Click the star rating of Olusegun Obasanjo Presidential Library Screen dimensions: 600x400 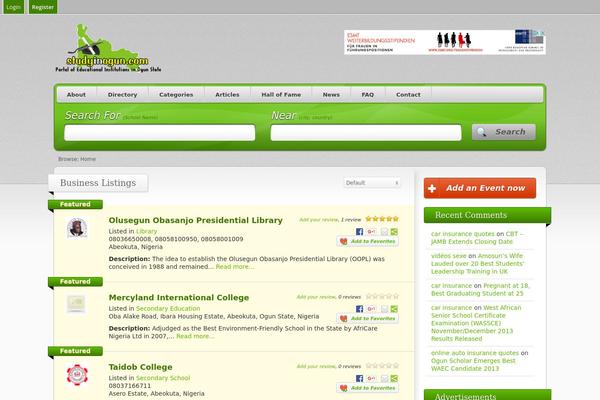coord(382,219)
